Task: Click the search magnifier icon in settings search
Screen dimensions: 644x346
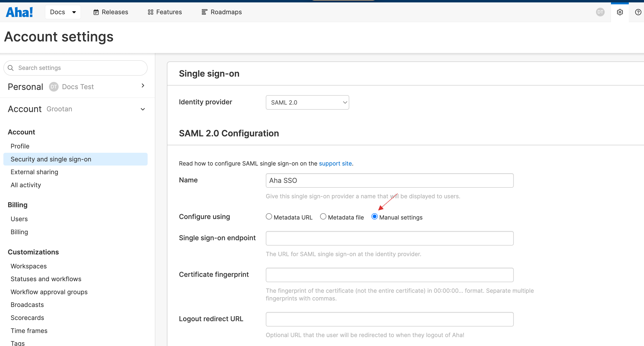Action: (11, 68)
